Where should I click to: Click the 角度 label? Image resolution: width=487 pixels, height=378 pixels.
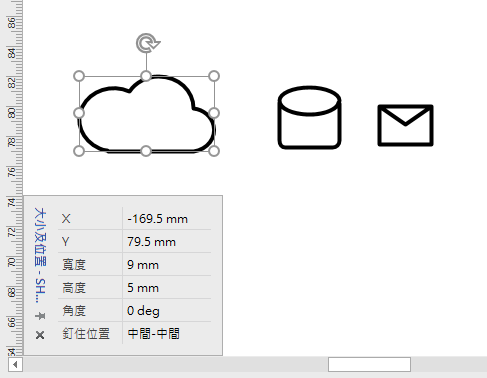click(x=74, y=311)
